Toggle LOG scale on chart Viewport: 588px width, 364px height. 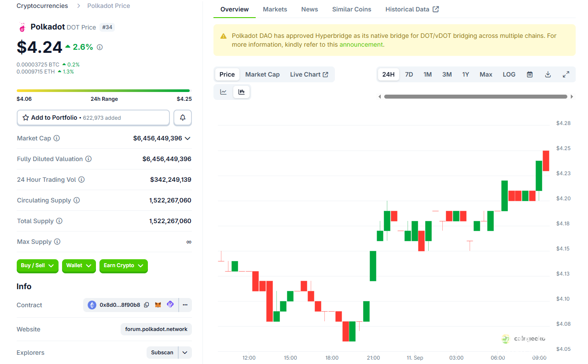tap(509, 74)
